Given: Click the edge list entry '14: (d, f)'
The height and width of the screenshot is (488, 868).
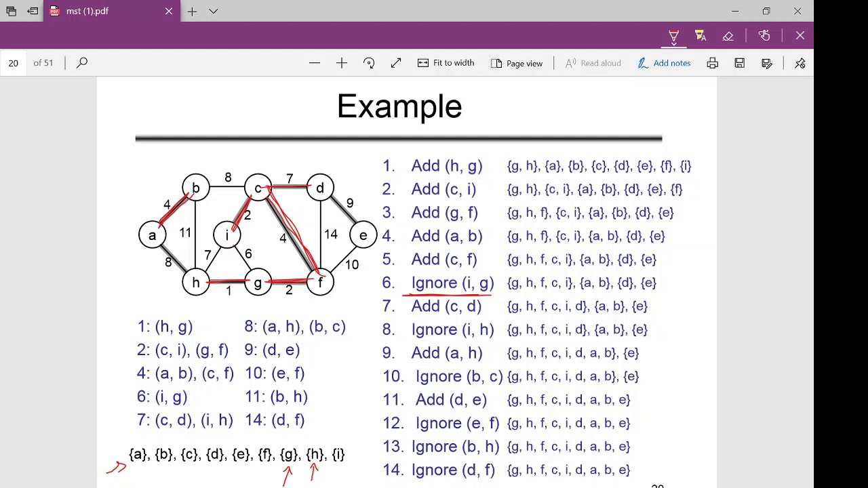Looking at the screenshot, I should (275, 420).
